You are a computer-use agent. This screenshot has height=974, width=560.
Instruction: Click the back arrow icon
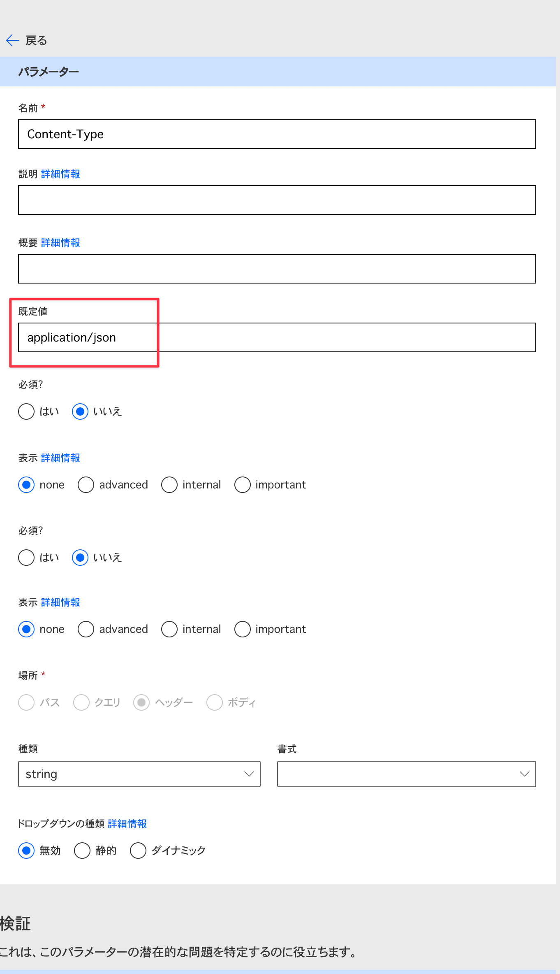point(12,40)
